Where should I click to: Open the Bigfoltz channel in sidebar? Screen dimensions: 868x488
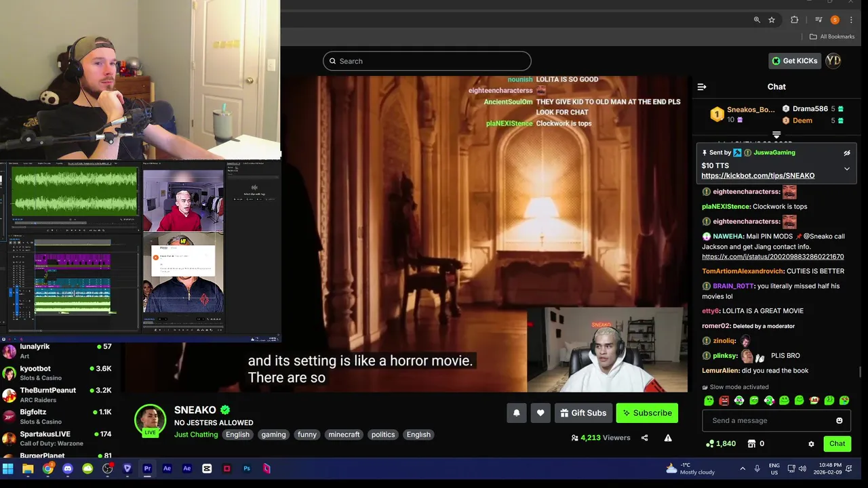coord(58,416)
